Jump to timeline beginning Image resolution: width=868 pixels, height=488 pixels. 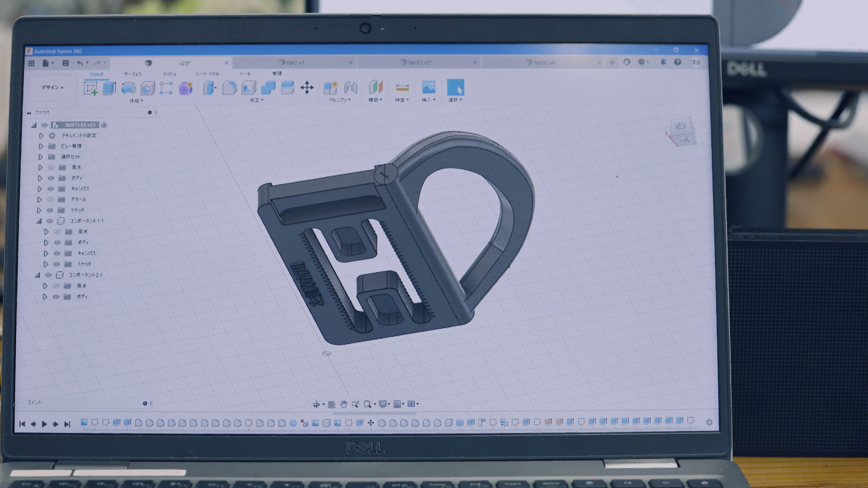22,424
